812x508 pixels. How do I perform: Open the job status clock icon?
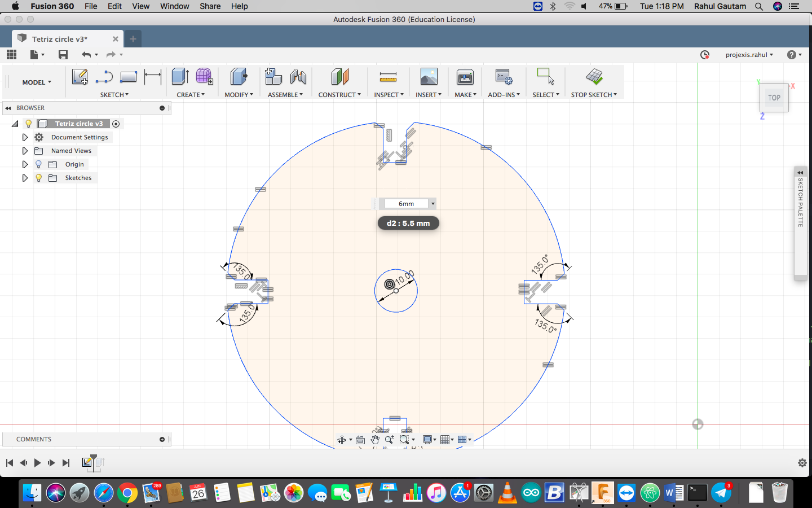705,55
